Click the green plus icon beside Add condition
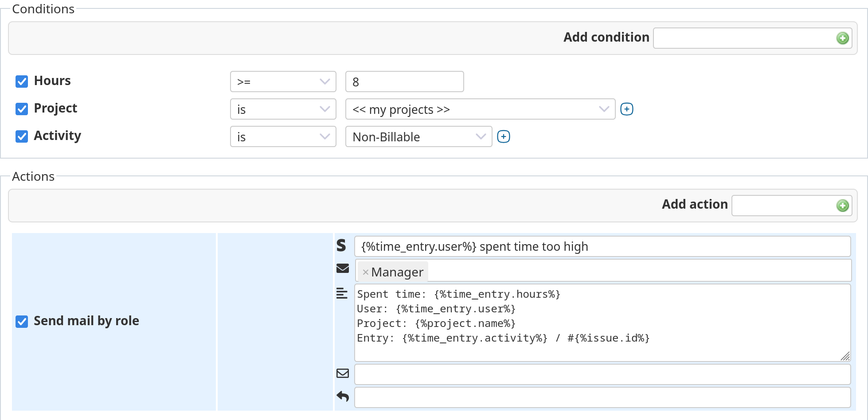The width and height of the screenshot is (868, 420). (842, 38)
